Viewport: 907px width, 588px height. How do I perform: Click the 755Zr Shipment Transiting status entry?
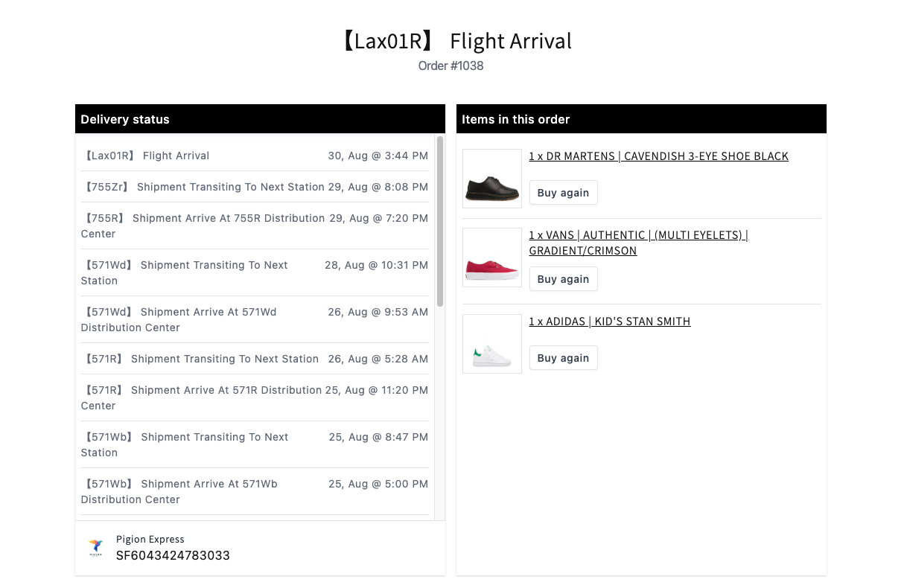pyautogui.click(x=254, y=187)
